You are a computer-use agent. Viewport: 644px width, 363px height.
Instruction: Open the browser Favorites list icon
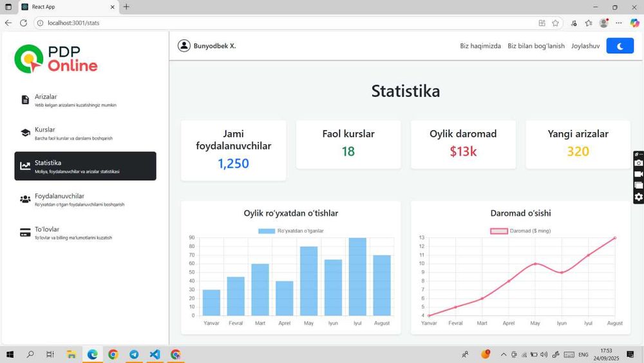(589, 23)
